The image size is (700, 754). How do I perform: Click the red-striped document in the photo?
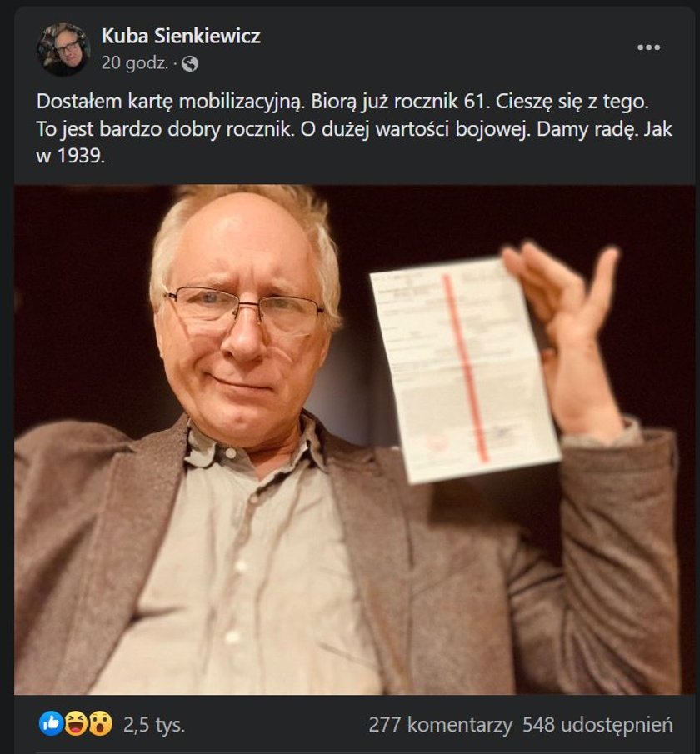pyautogui.click(x=464, y=369)
